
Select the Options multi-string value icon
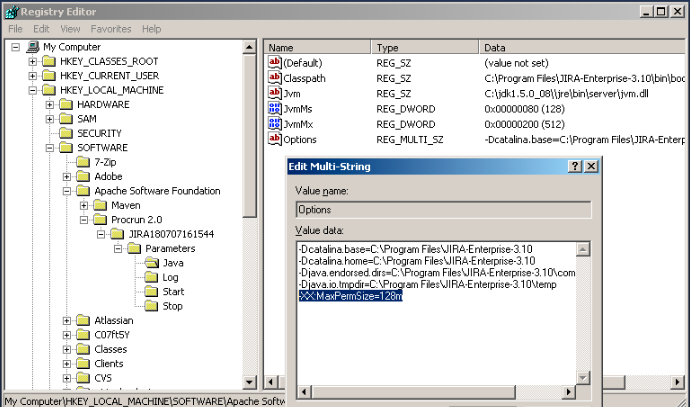[x=276, y=140]
